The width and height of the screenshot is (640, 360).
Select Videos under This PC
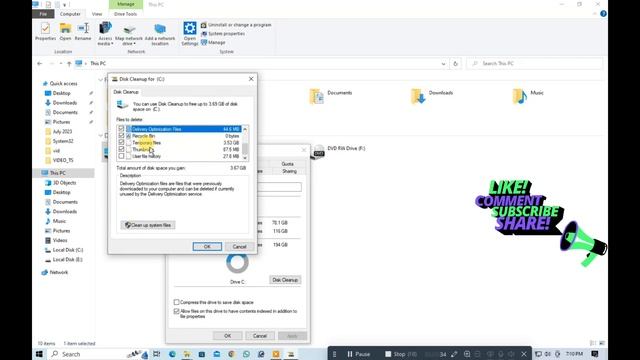click(60, 240)
